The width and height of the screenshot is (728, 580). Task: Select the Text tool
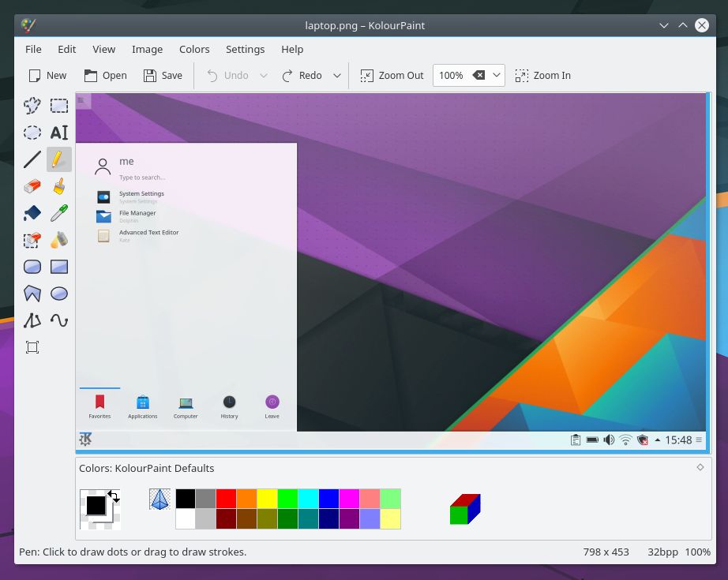pos(59,133)
